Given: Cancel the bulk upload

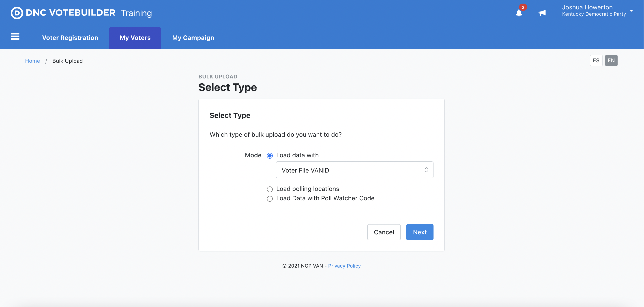Looking at the screenshot, I should pos(384,232).
